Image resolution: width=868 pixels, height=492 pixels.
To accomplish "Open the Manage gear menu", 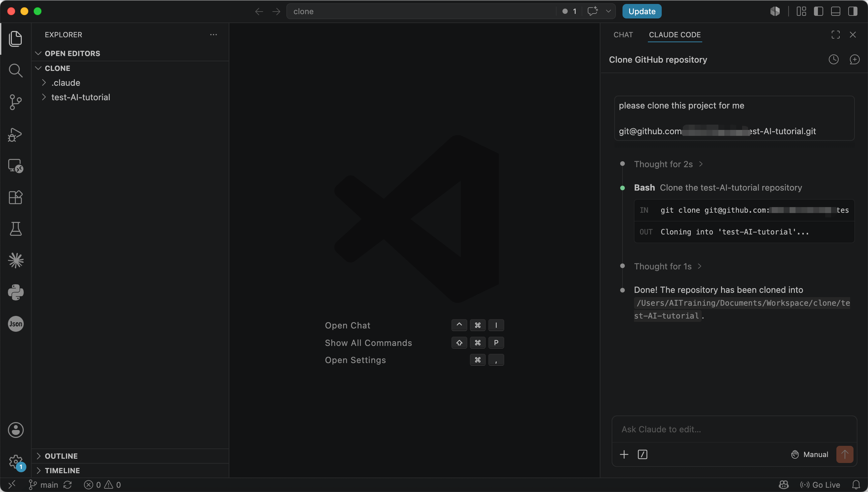I will point(15,462).
